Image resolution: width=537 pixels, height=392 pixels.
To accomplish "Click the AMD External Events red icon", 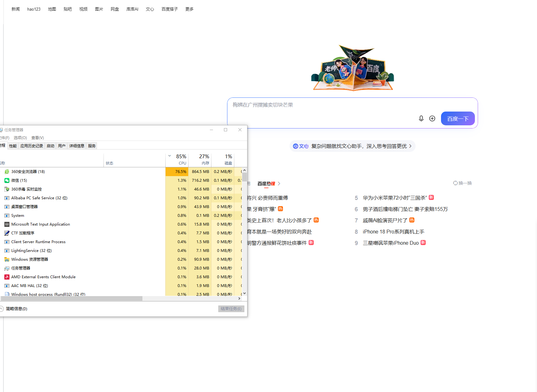I will pos(7,277).
